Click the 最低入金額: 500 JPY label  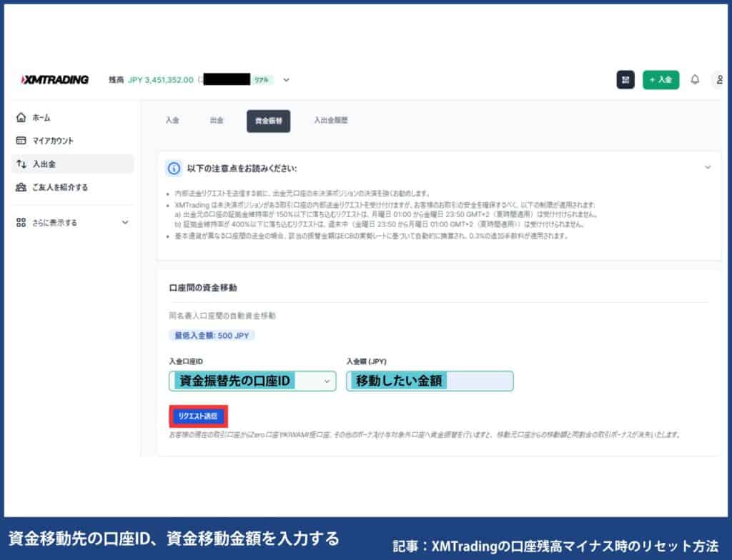[212, 335]
